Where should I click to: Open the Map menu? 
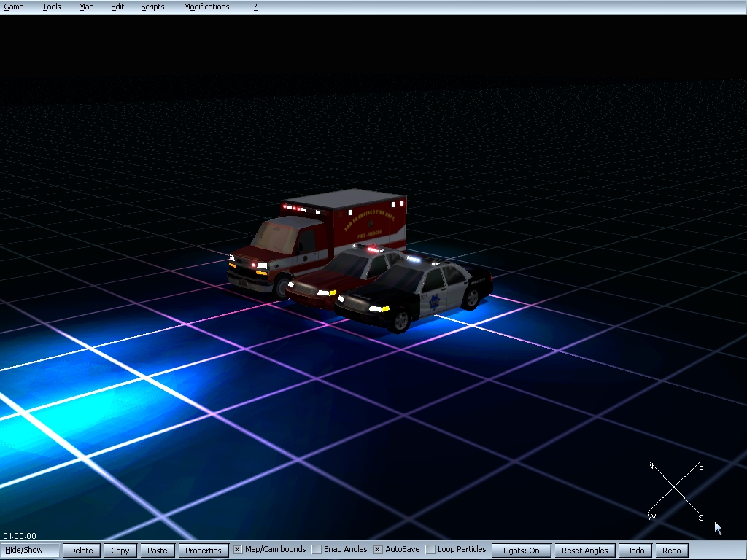(86, 7)
